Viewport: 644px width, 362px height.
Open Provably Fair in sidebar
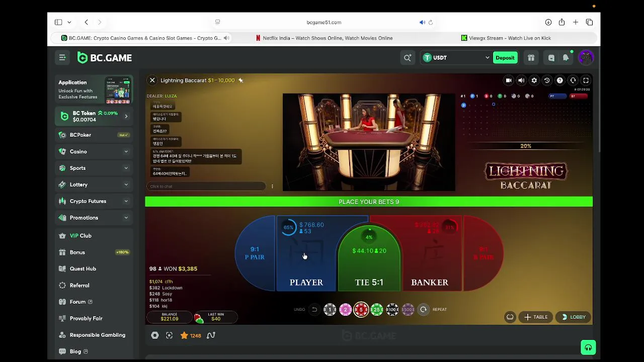pyautogui.click(x=94, y=319)
